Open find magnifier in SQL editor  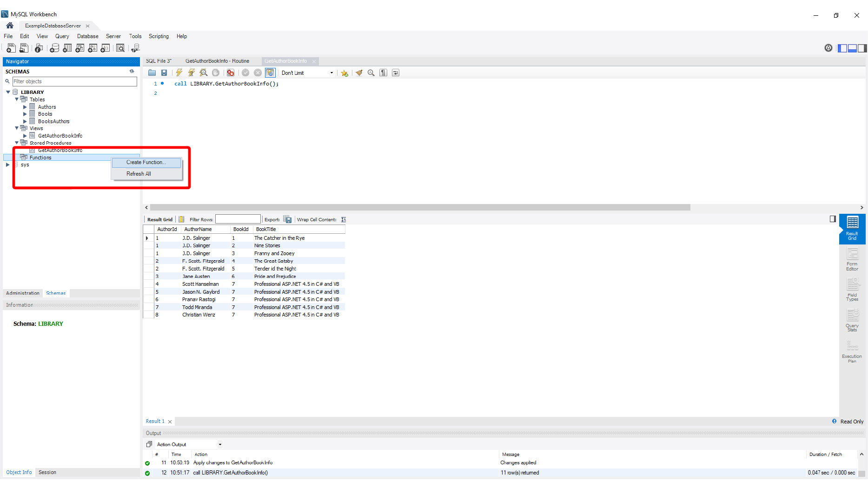pyautogui.click(x=371, y=73)
